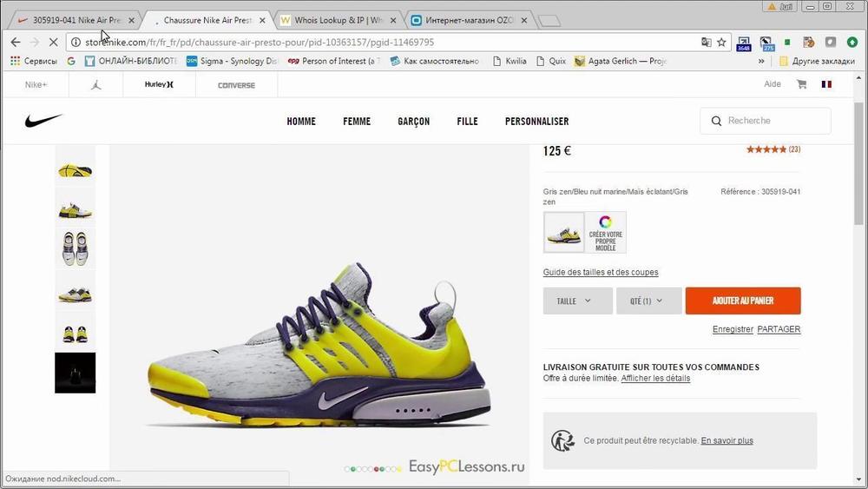This screenshot has width=868, height=489.
Task: Open the Jordan brand jumpman icon
Action: [x=95, y=85]
